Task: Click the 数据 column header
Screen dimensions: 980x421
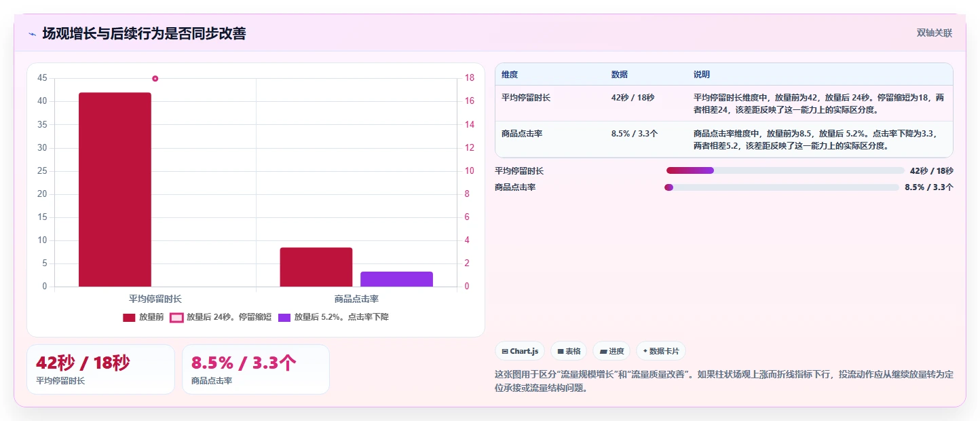Action: click(620, 74)
